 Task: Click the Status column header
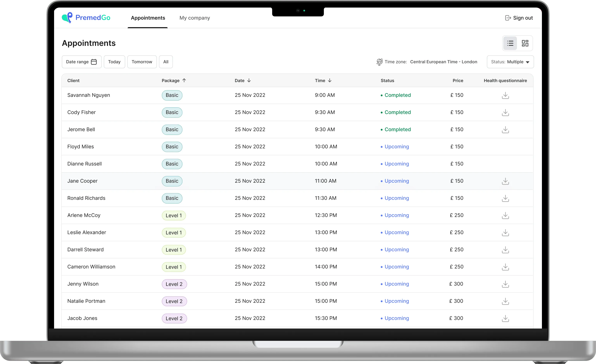click(387, 81)
